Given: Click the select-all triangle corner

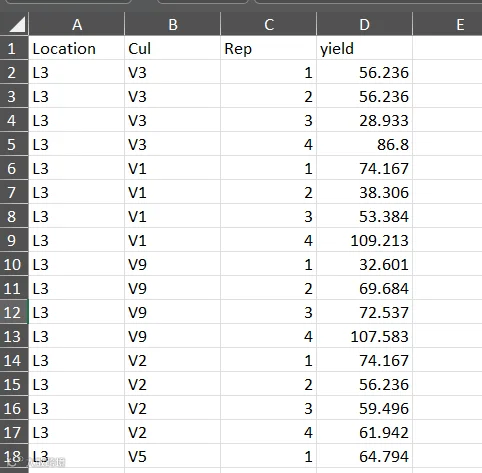Looking at the screenshot, I should (14, 24).
